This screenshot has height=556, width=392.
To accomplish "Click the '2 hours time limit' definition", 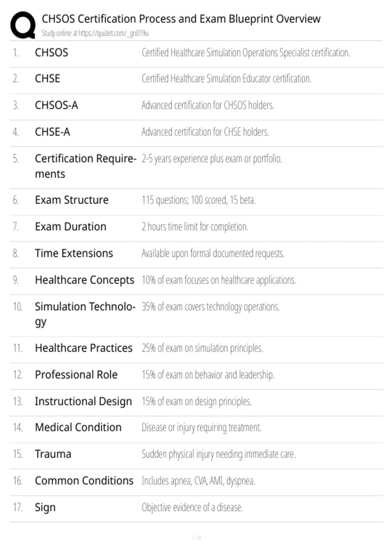I will tap(195, 227).
